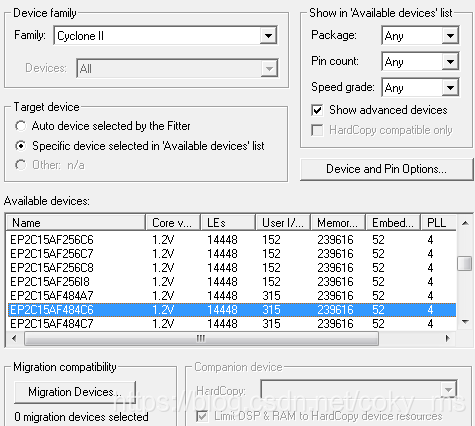Click the vertical scrollbar thumb in device list
This screenshot has width=475, height=426.
[465, 263]
